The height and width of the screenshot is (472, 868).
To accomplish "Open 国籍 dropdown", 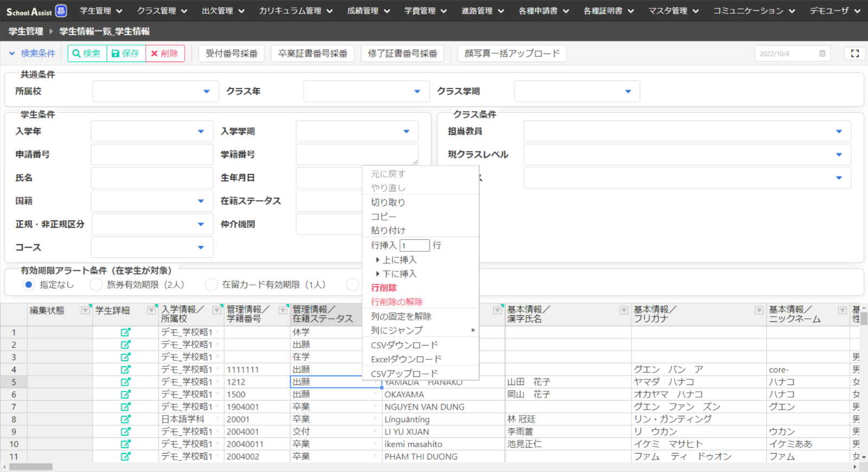I will pos(152,201).
